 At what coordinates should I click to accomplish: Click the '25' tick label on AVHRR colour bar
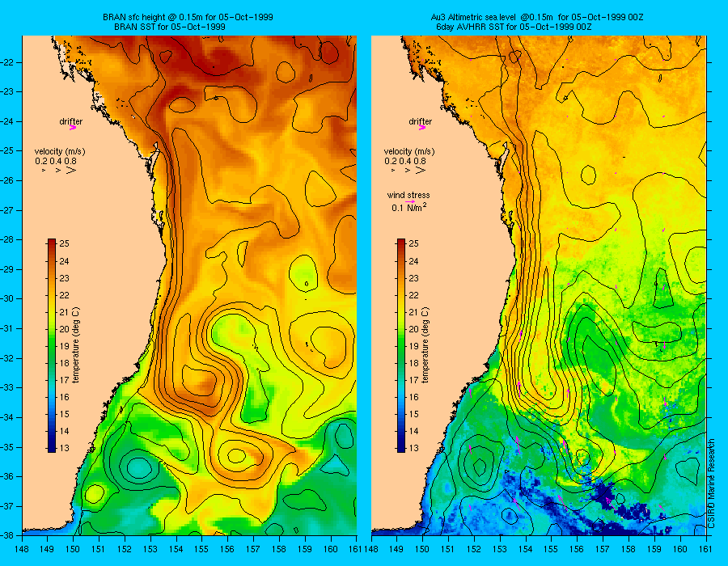click(x=413, y=244)
